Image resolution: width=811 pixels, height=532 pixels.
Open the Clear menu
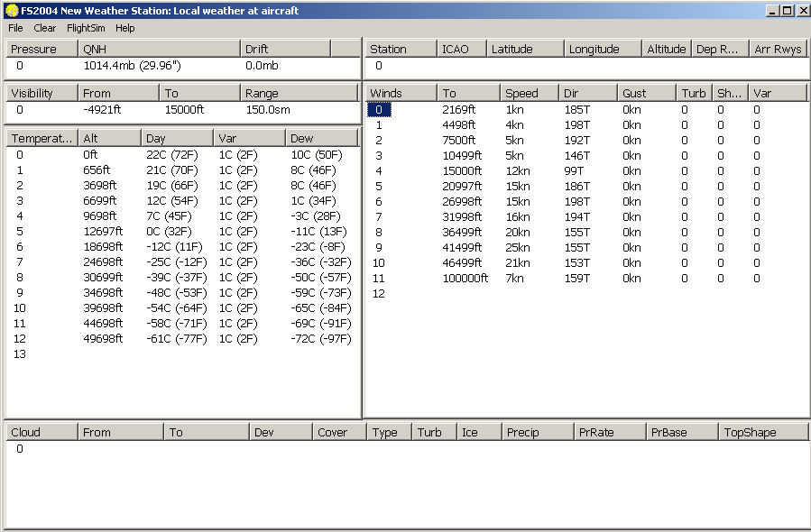pos(45,28)
